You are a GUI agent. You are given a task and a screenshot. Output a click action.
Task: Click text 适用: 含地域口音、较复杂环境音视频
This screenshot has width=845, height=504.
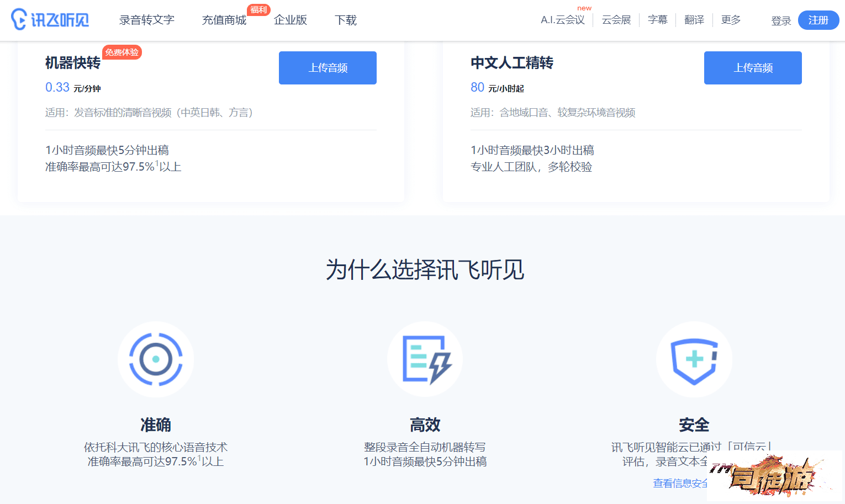(x=553, y=113)
